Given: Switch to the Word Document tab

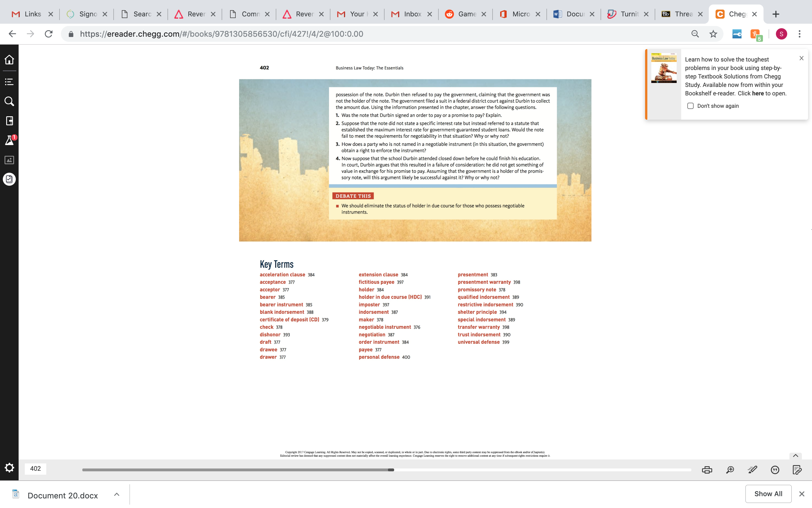Looking at the screenshot, I should [x=574, y=14].
